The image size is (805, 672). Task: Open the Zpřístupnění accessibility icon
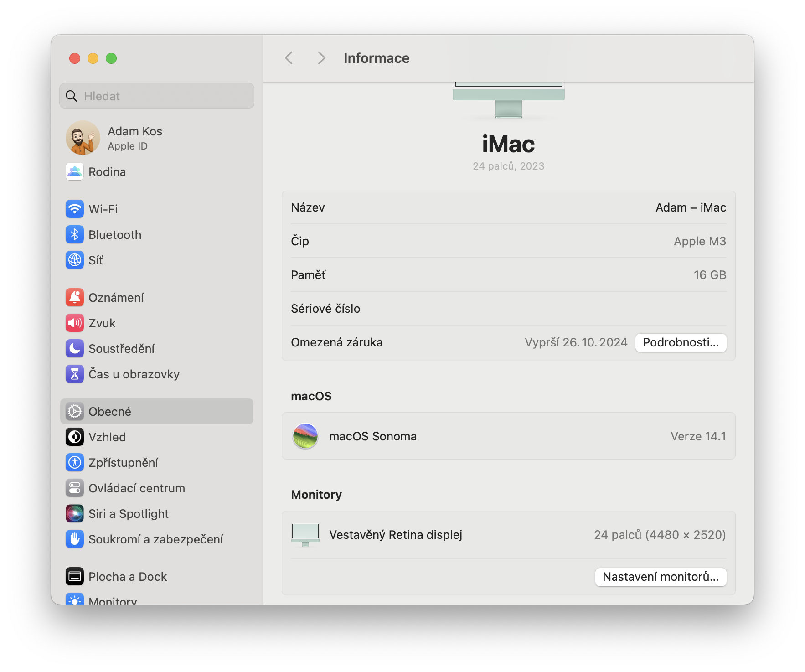click(x=75, y=463)
